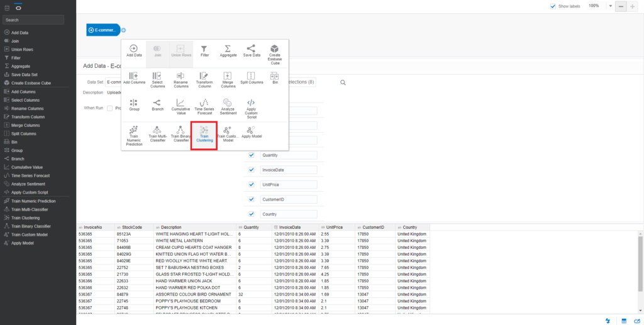Pick Time Series Forecast in the popup

[x=204, y=107]
